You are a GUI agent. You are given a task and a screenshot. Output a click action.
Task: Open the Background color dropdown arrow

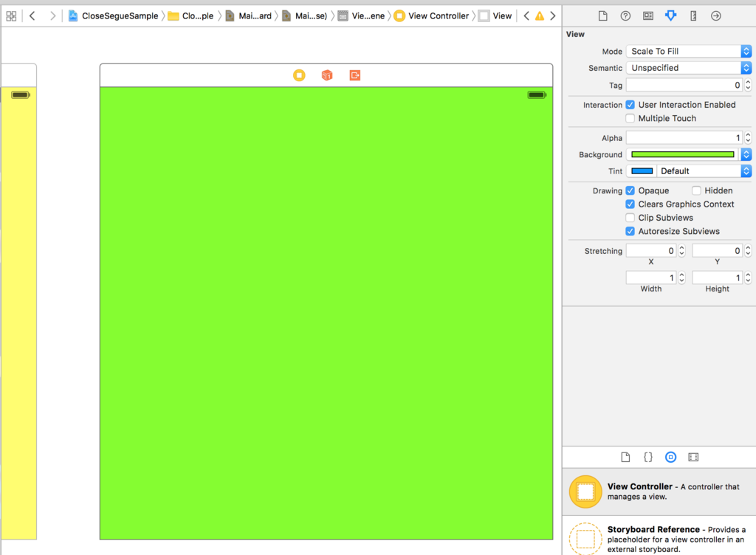pyautogui.click(x=746, y=155)
